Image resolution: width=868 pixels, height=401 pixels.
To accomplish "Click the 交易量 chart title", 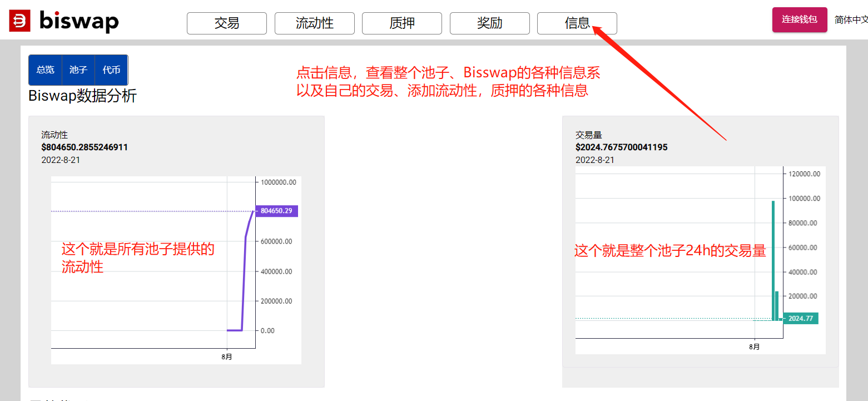I will (x=589, y=135).
